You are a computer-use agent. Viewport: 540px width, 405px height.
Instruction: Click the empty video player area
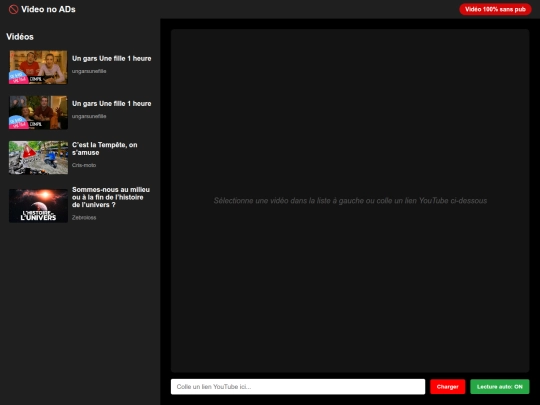tap(350, 200)
